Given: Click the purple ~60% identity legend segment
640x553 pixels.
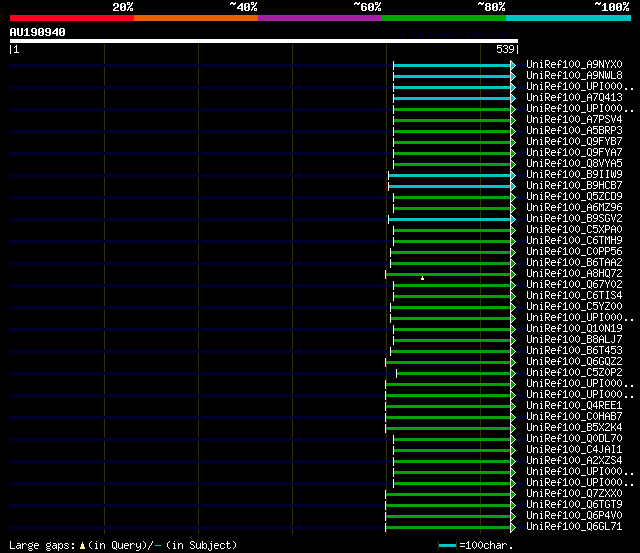Looking at the screenshot, I should coord(320,18).
